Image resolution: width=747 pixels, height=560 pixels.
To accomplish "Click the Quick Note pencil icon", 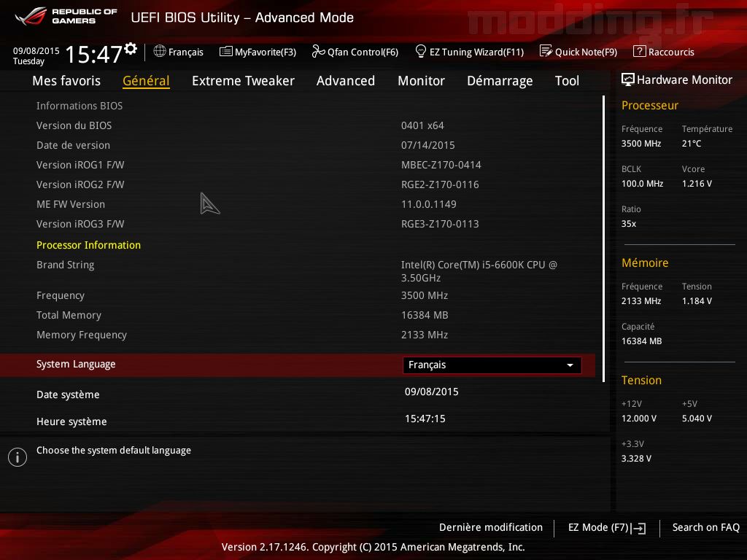I will click(546, 51).
